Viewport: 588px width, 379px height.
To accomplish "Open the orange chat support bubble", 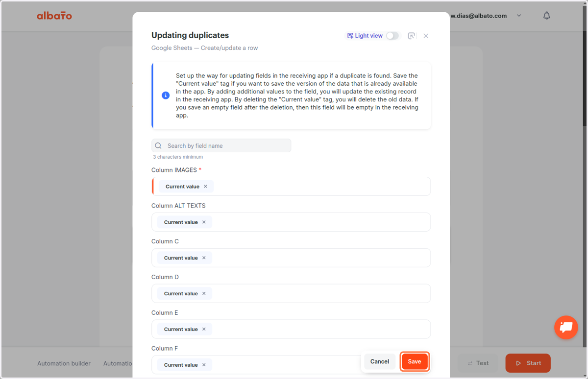I will [566, 327].
